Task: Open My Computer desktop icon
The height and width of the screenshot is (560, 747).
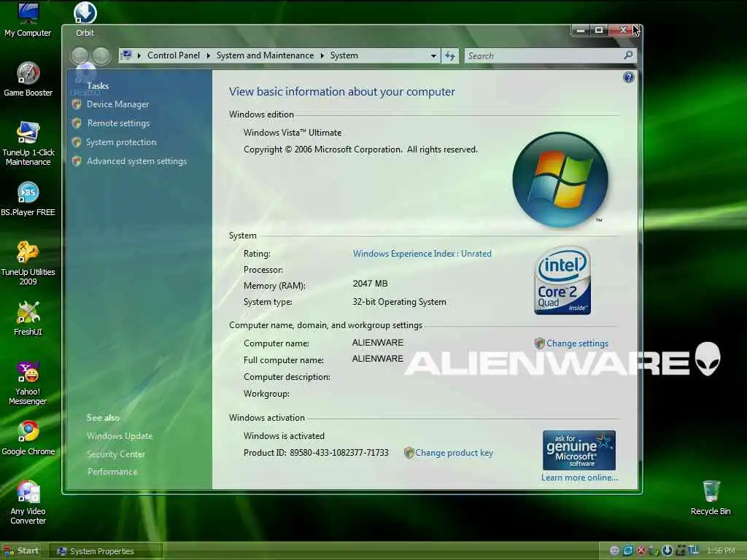Action: tap(28, 20)
